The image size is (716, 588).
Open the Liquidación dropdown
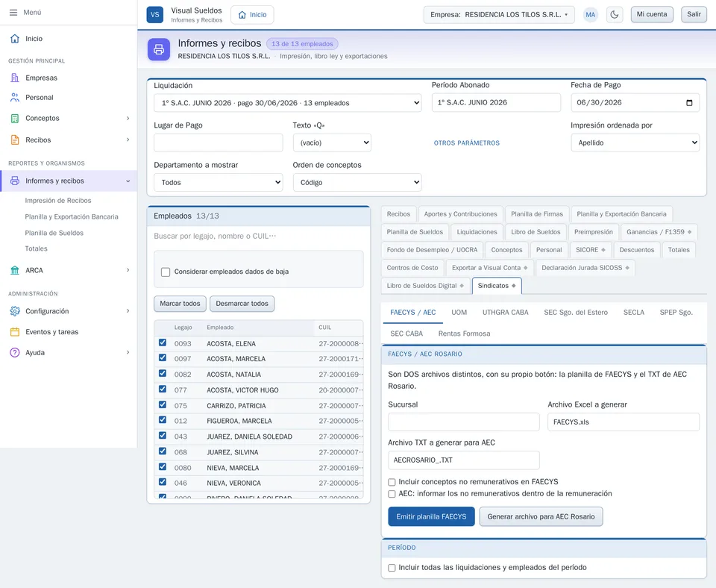288,103
